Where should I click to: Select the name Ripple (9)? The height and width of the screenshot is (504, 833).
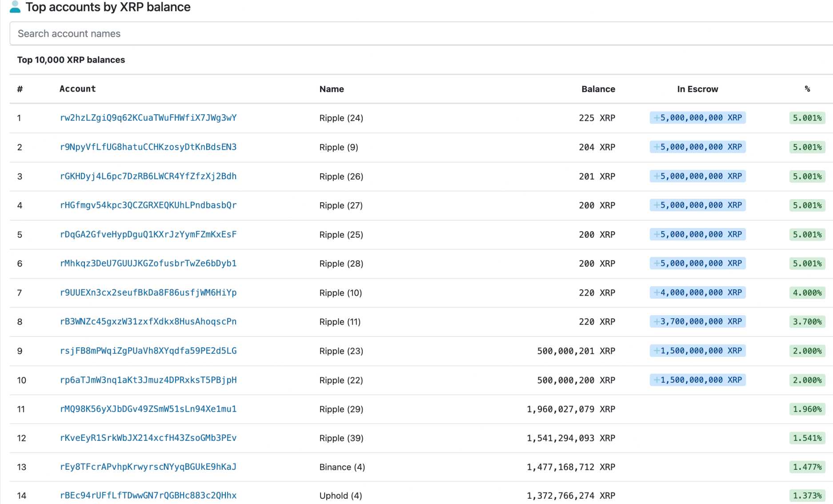tap(339, 147)
